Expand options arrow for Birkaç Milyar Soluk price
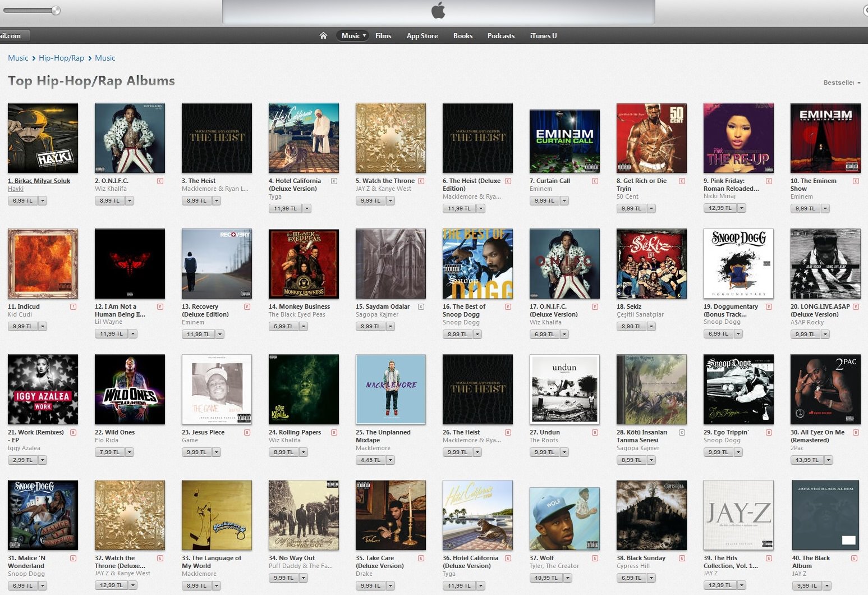Screen dimensions: 868x595 coord(43,200)
